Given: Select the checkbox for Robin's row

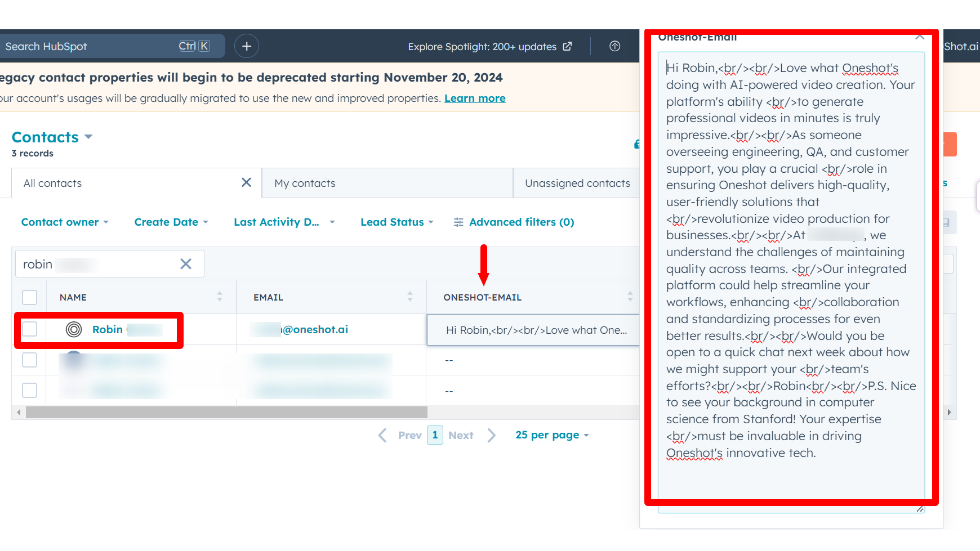Looking at the screenshot, I should (x=29, y=329).
